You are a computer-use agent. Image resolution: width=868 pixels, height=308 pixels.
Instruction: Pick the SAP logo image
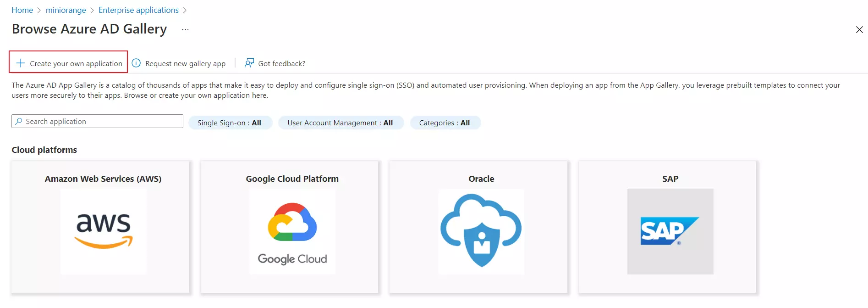coord(670,231)
